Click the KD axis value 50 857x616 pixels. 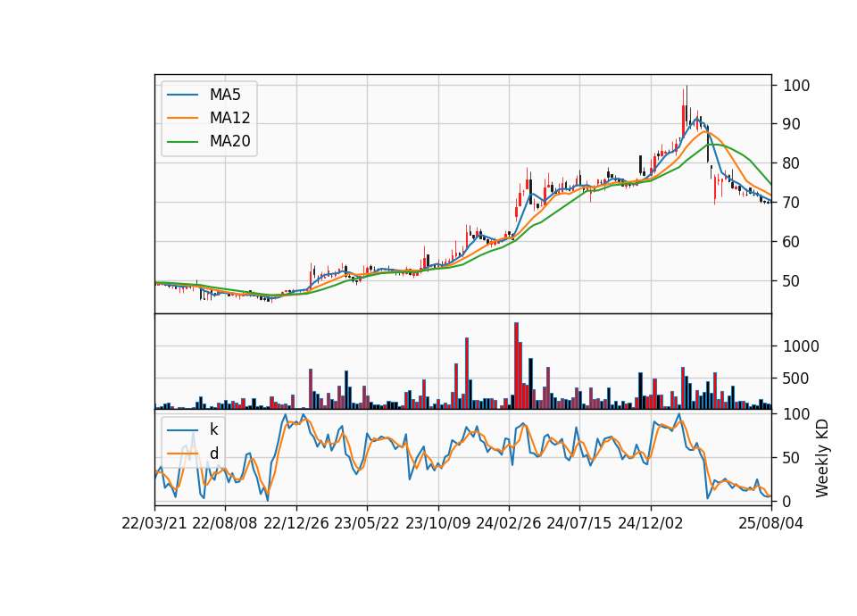point(792,457)
